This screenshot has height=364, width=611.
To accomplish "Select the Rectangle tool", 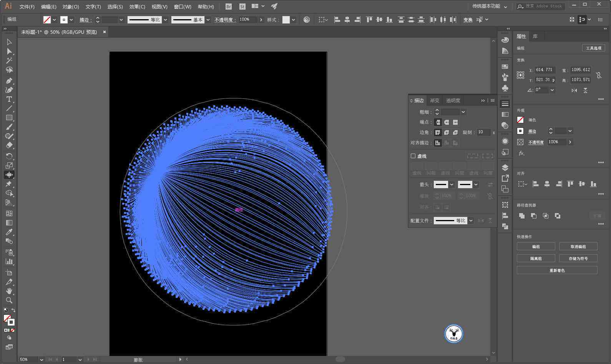I will tap(9, 117).
